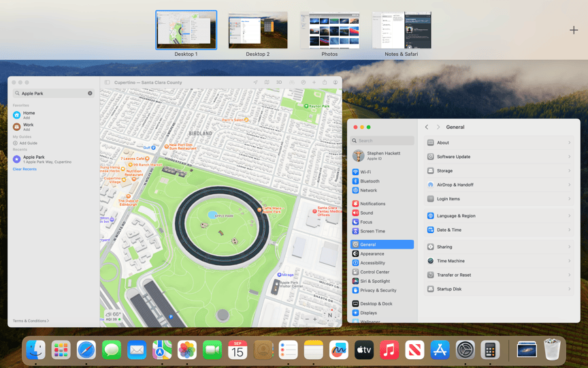Switch to Desktop 1 space thumbnail

(186, 30)
